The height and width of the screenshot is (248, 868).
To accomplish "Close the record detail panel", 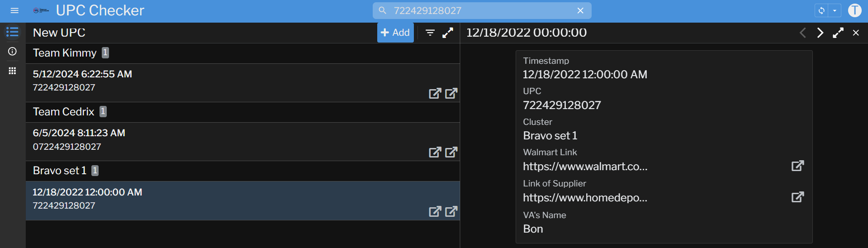I will (x=856, y=33).
